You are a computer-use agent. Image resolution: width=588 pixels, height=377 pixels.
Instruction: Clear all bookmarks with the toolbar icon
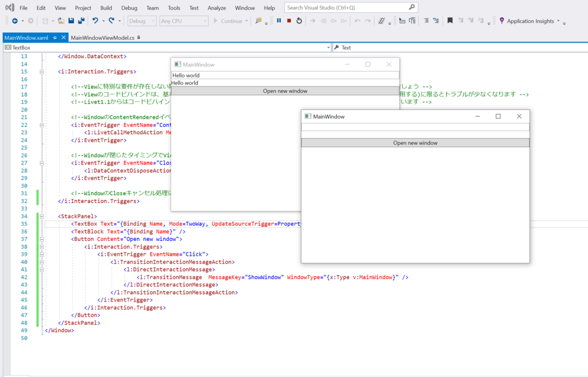pos(481,21)
